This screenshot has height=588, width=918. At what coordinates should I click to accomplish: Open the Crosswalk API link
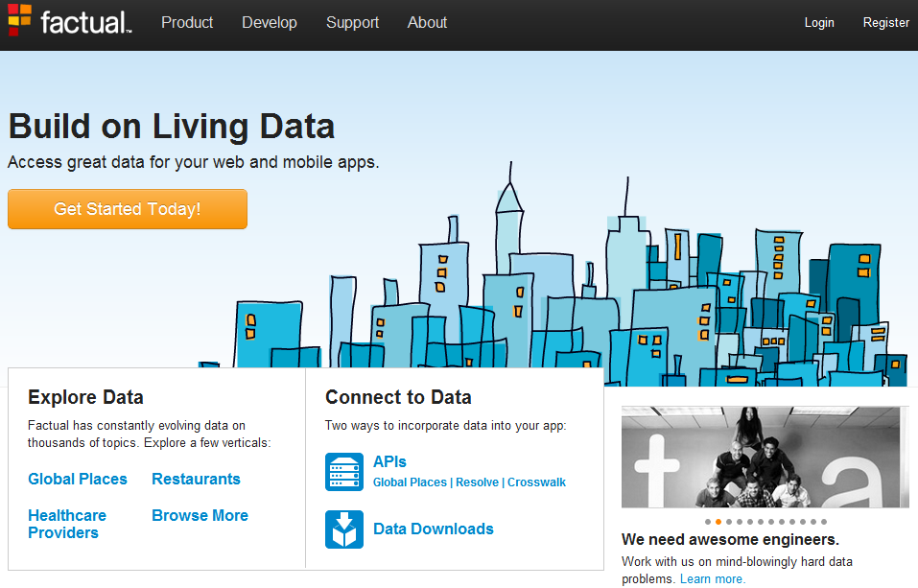(536, 482)
